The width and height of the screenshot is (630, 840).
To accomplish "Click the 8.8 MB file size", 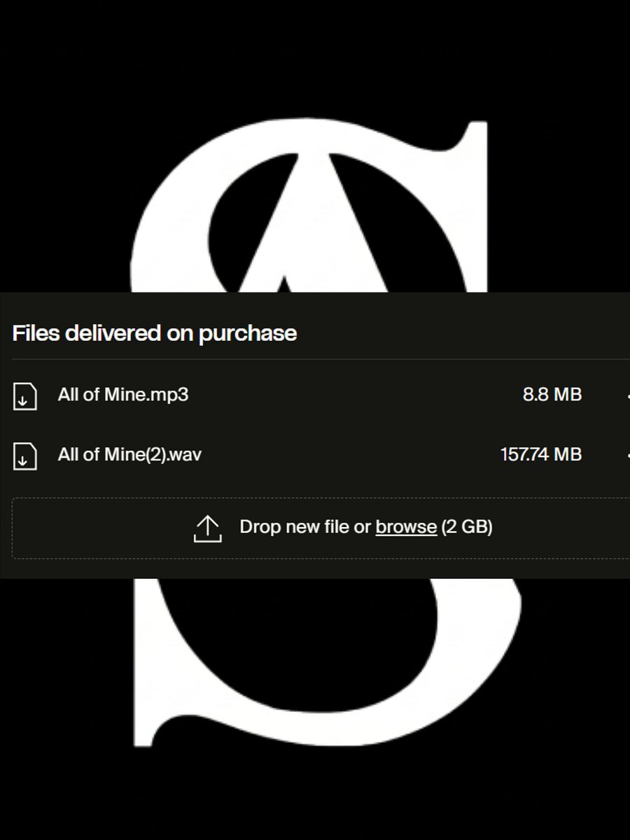I will pyautogui.click(x=552, y=395).
